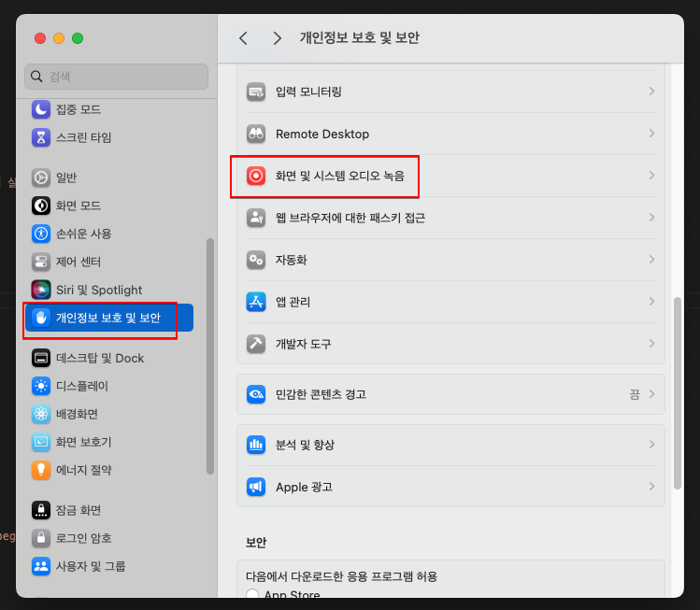Screen dimensions: 700x610
Task: Open 집중 모드 moon icon in sidebar
Action: (41, 109)
